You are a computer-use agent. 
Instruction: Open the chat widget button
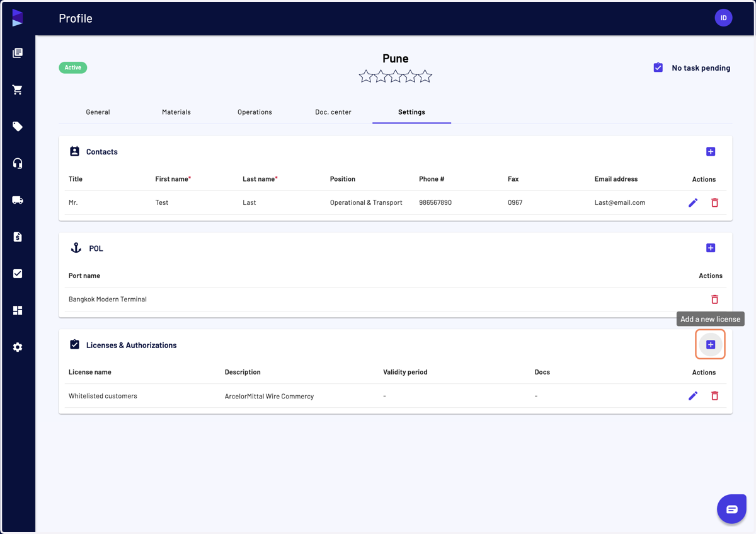point(731,509)
